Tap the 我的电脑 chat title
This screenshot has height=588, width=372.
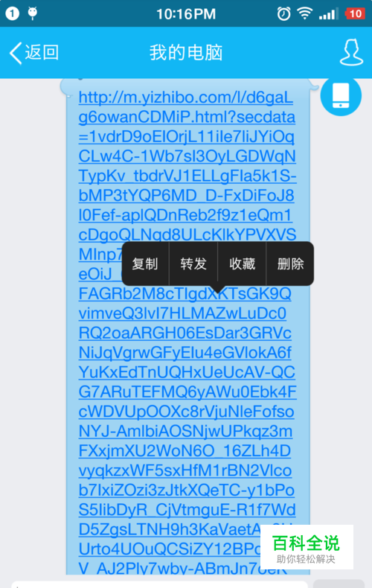click(186, 53)
